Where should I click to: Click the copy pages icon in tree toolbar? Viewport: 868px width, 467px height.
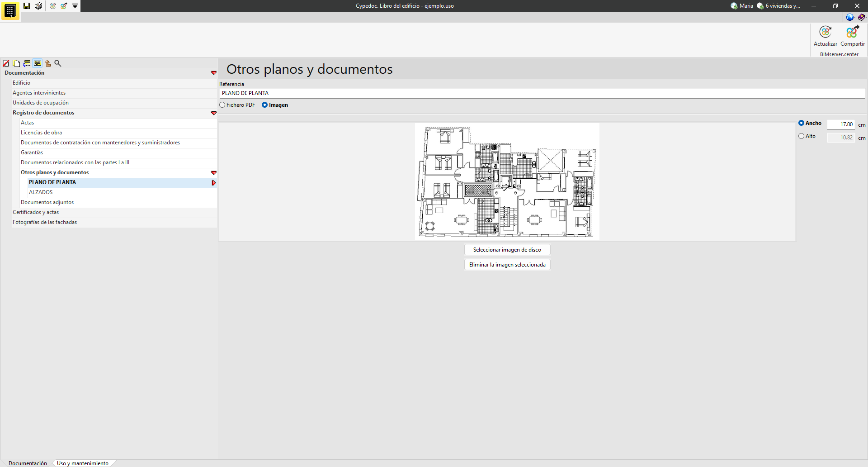click(16, 63)
